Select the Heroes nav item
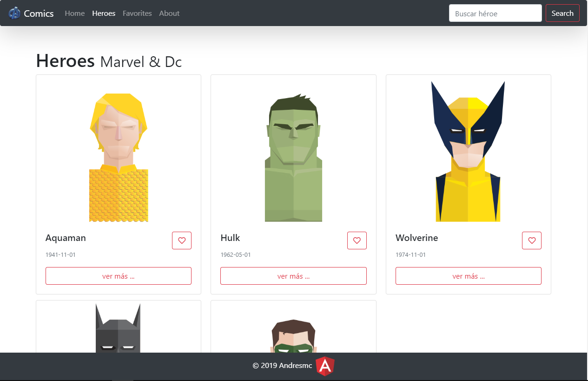The width and height of the screenshot is (588, 381). tap(103, 13)
